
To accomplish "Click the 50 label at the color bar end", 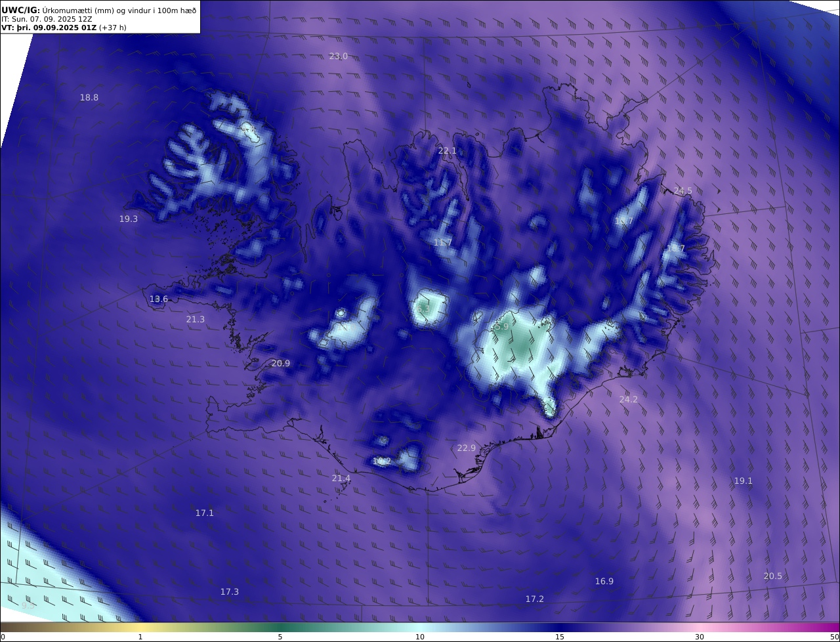I will click(834, 637).
